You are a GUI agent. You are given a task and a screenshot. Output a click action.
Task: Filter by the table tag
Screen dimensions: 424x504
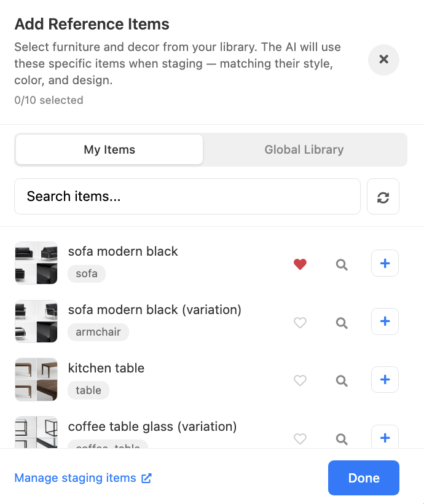click(x=88, y=390)
